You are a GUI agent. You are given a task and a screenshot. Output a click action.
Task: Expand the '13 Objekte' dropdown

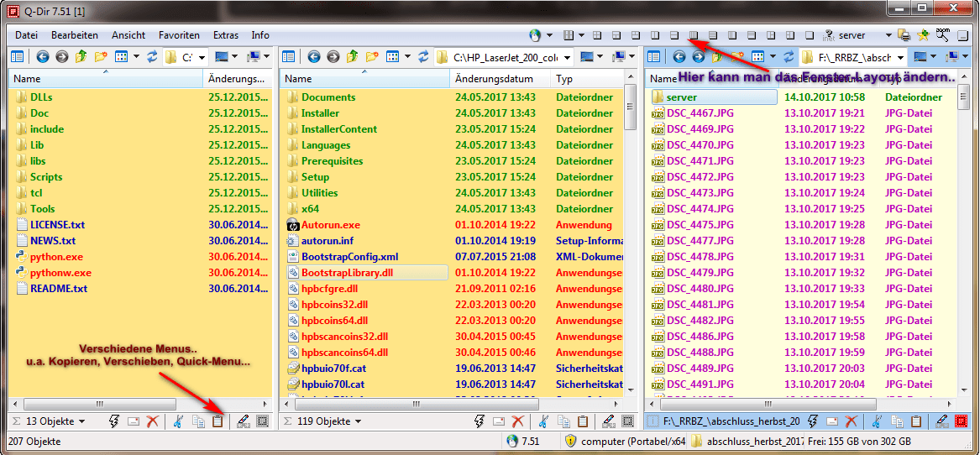(x=81, y=421)
